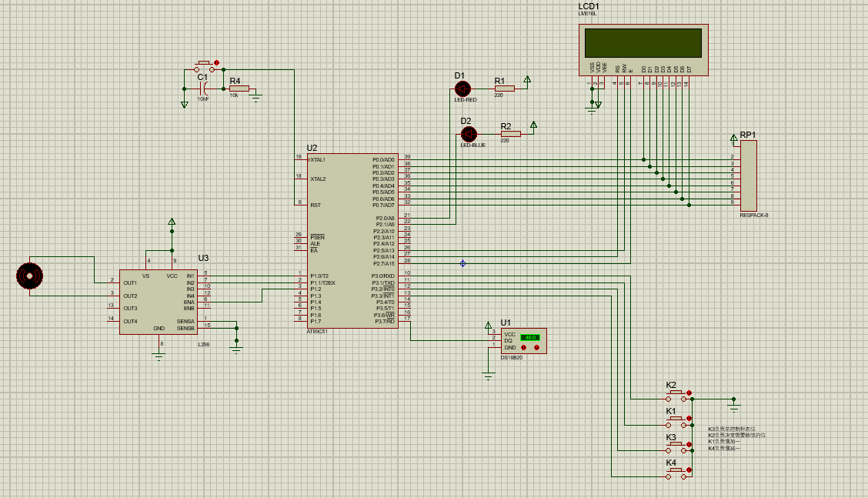The height and width of the screenshot is (498, 868).
Task: Toggle the red latch dot on K3
Action: coord(689,444)
